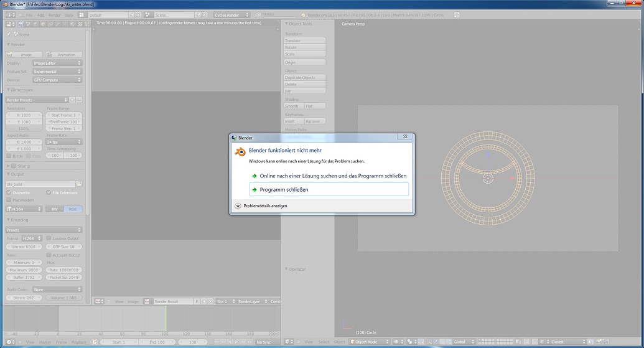Click the Bitrate 6000 field
Image resolution: width=644 pixels, height=348 pixels.
pyautogui.click(x=24, y=247)
